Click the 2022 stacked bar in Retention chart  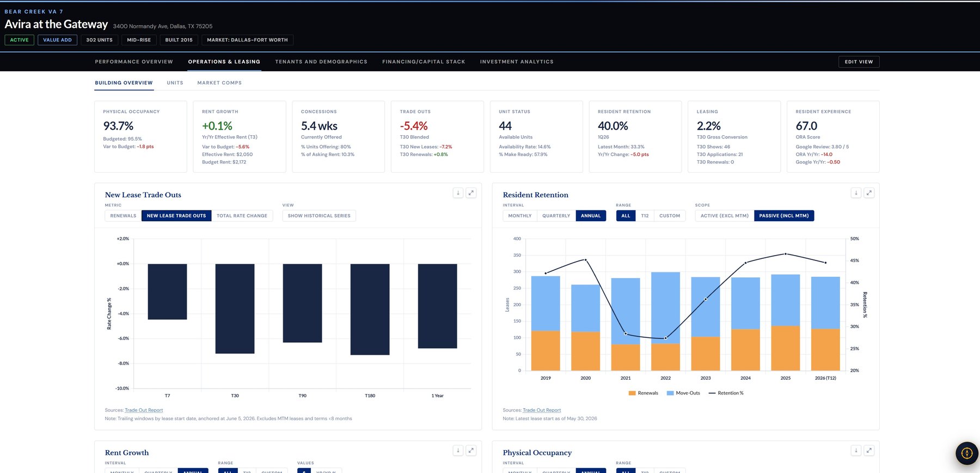pyautogui.click(x=665, y=322)
